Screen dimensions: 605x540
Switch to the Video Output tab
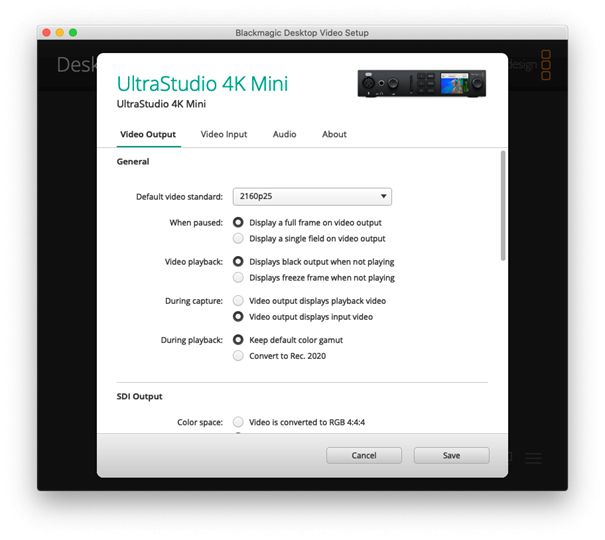point(148,134)
